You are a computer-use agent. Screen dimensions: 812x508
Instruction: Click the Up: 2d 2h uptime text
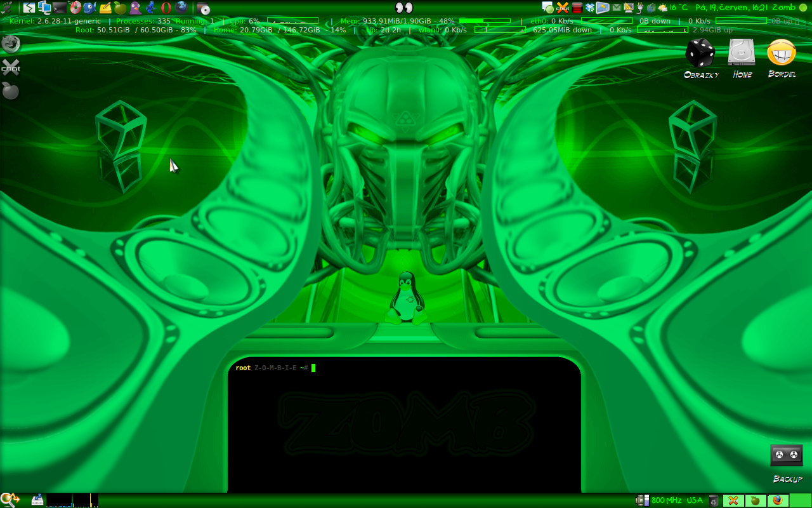click(x=383, y=30)
